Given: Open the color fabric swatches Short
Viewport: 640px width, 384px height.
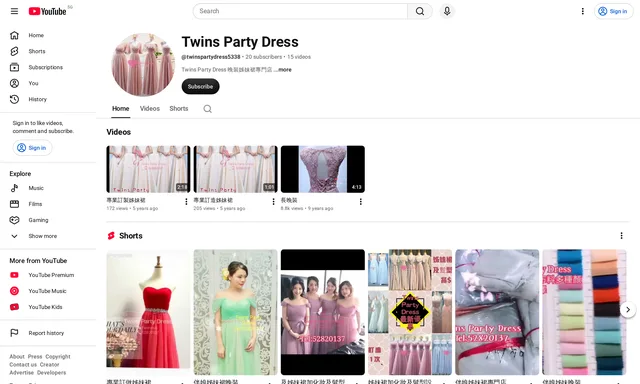Looking at the screenshot, I should 584,312.
